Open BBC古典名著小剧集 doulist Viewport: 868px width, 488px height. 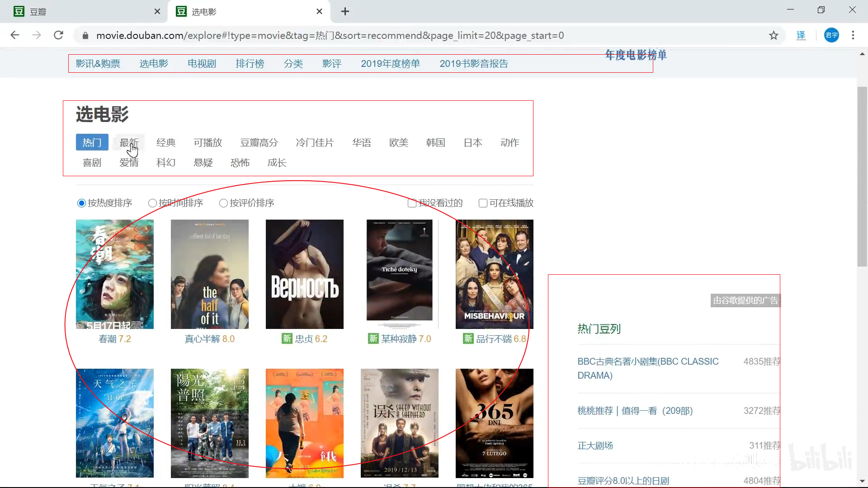click(x=648, y=368)
